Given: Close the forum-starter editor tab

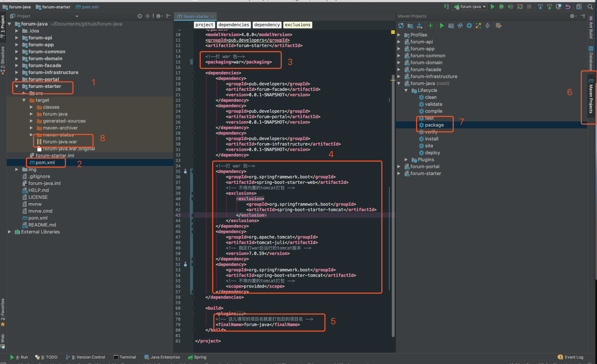Looking at the screenshot, I should (213, 16).
